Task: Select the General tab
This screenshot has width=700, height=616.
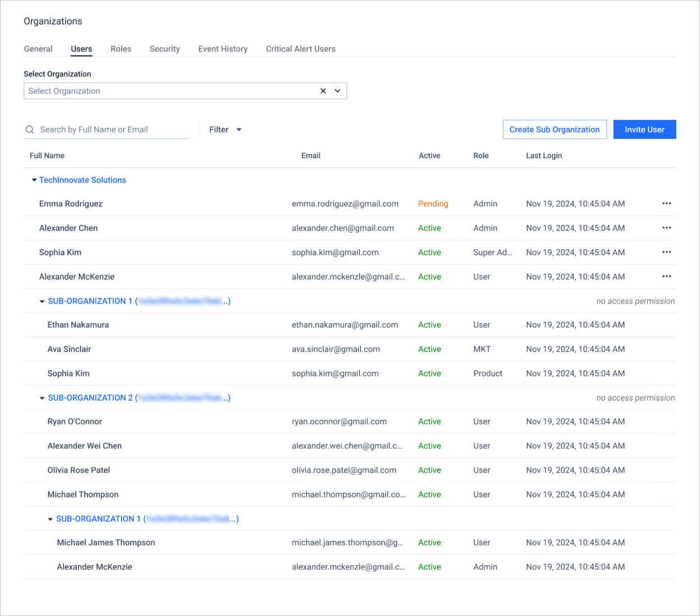Action: click(x=38, y=49)
